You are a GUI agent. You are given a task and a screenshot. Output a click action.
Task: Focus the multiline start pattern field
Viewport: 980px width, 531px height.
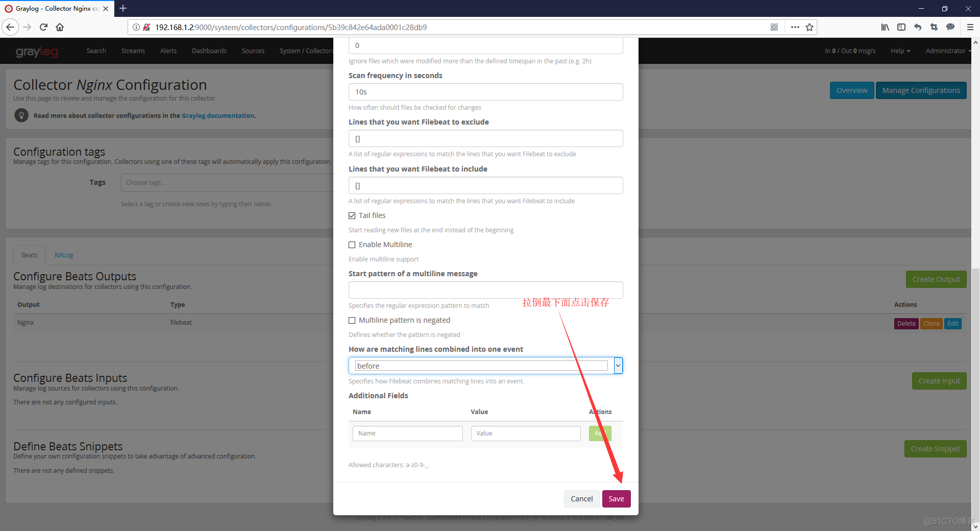click(485, 290)
